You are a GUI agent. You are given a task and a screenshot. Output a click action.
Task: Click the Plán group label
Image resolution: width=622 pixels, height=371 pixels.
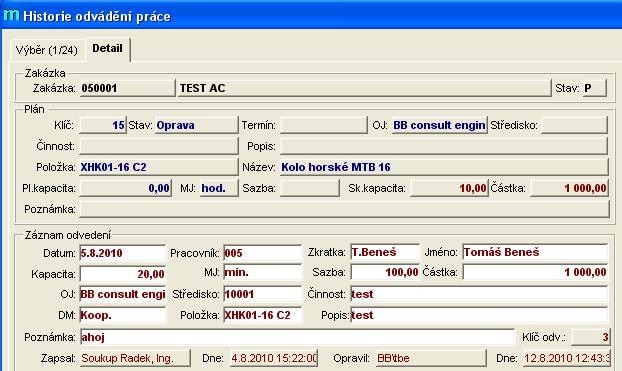coord(34,110)
